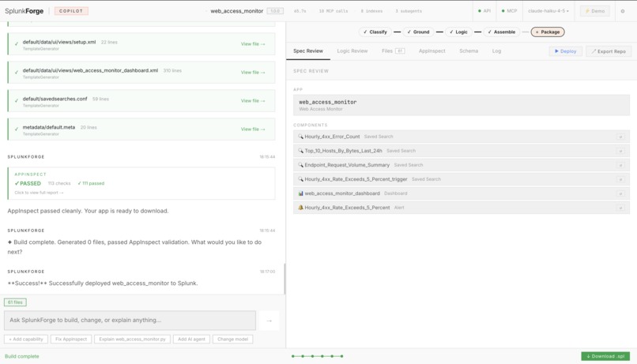
Task: View file setup.xml
Action: point(253,44)
